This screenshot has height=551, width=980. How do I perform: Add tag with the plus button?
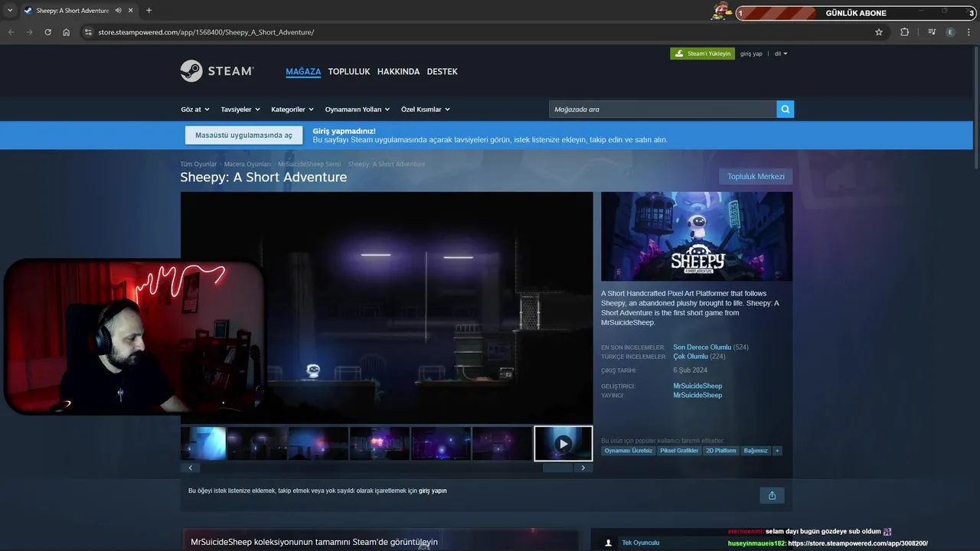(777, 451)
